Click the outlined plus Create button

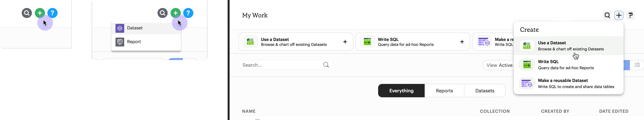coord(619,15)
